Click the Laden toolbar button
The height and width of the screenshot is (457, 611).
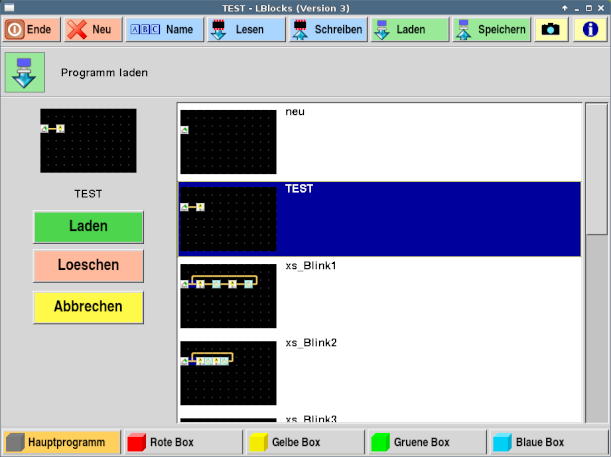click(410, 29)
